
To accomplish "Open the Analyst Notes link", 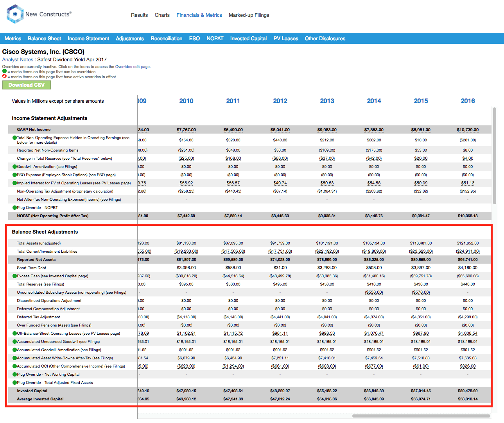I will [18, 60].
